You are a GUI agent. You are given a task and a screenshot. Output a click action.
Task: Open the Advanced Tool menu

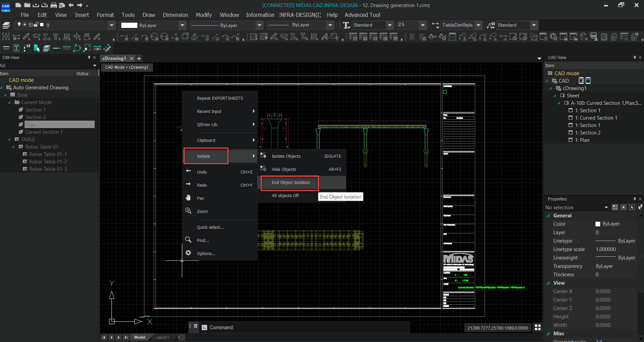coord(362,15)
